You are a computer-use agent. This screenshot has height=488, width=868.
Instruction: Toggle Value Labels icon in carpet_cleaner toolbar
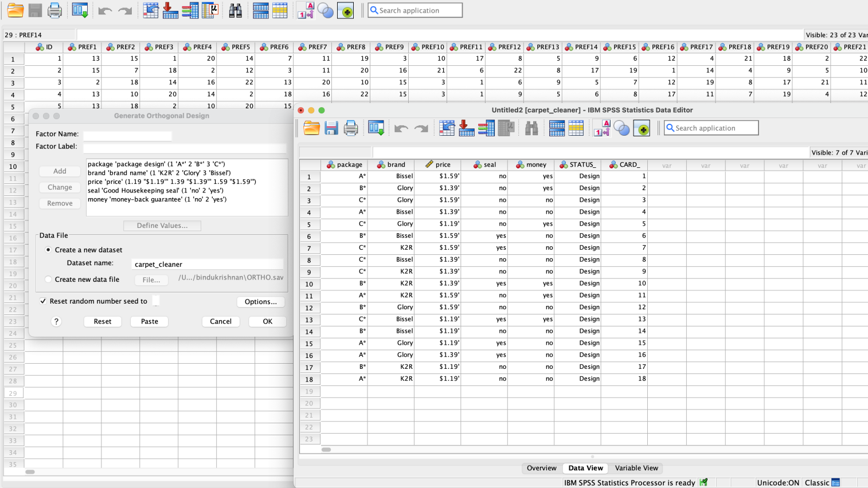point(602,128)
